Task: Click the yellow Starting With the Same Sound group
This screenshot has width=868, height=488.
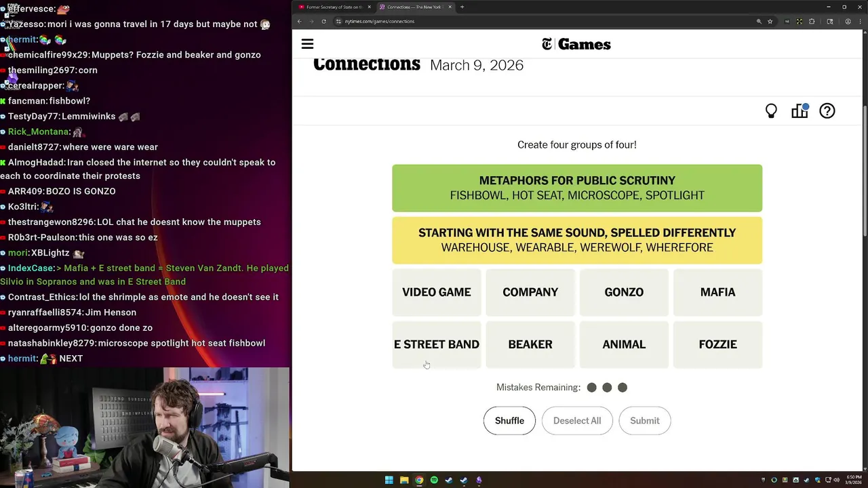Action: click(577, 240)
